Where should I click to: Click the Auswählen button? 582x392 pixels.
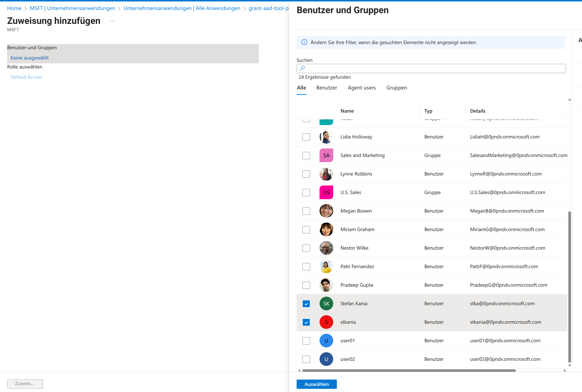pos(316,384)
